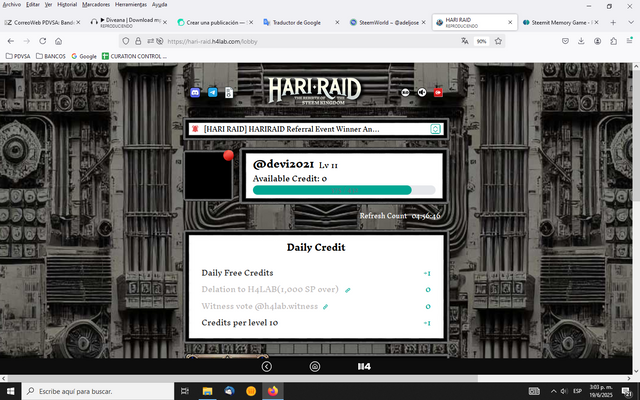Image resolution: width=640 pixels, height=400 pixels.
Task: Open the extensions icon
Action: click(x=613, y=41)
